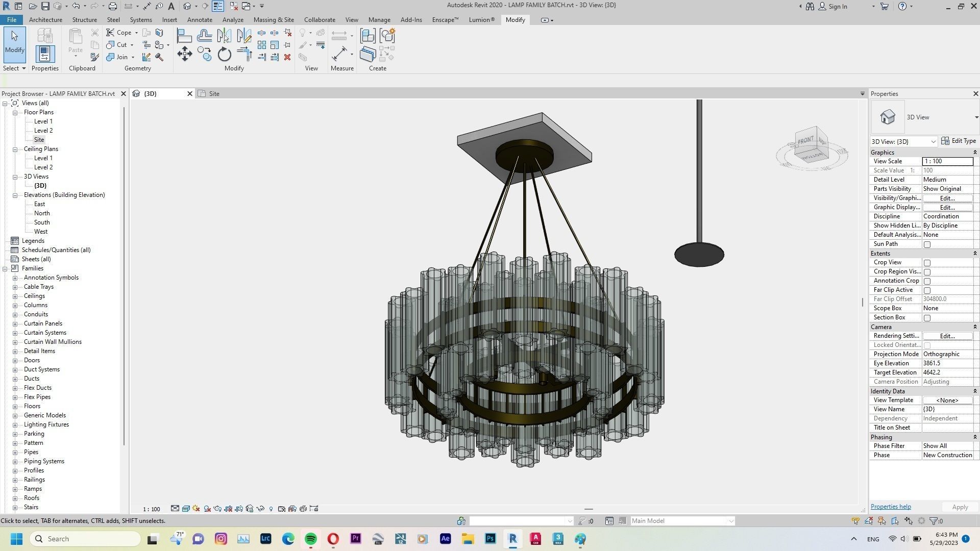Click the Create Assembly icon
The width and height of the screenshot is (980, 551).
tap(367, 36)
